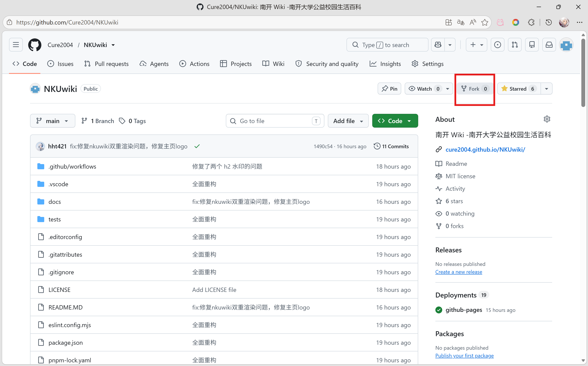588x366 pixels.
Task: Open the issues icon in the header
Action: coord(498,45)
